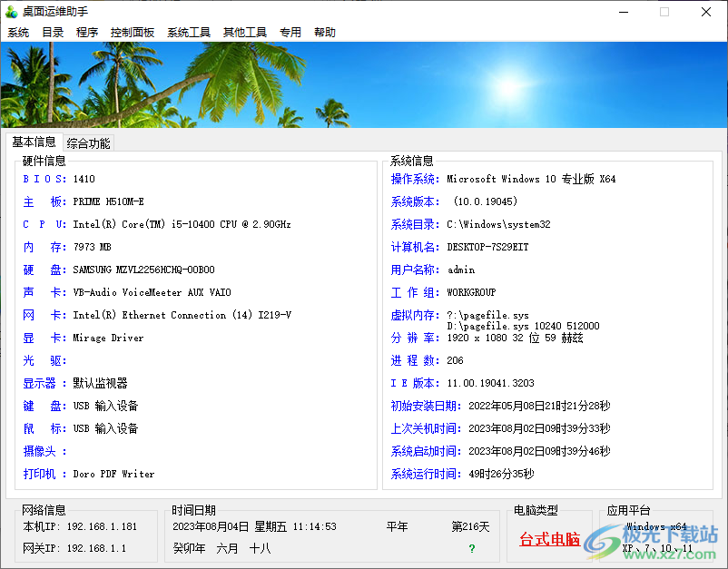Click the 显示器 label
728x569 pixels.
click(x=44, y=383)
